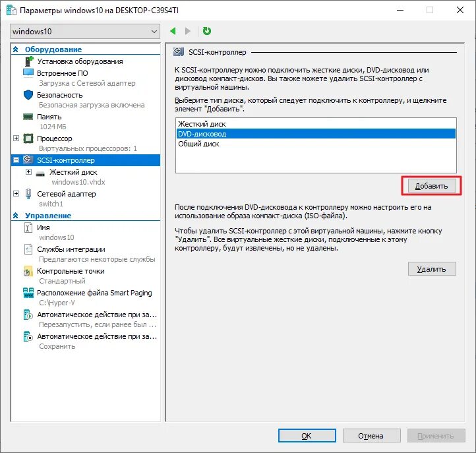Click Стандартный under Контрольные точки
Screen dimensions: 476x453
(62, 281)
